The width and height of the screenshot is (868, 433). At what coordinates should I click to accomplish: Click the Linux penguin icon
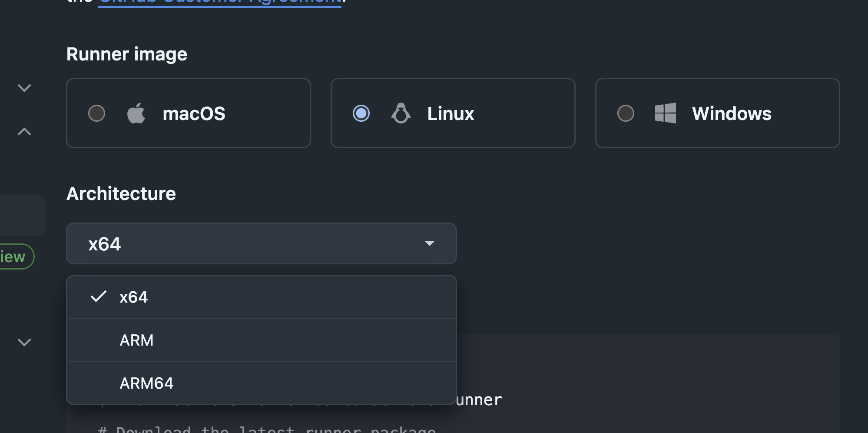[401, 113]
